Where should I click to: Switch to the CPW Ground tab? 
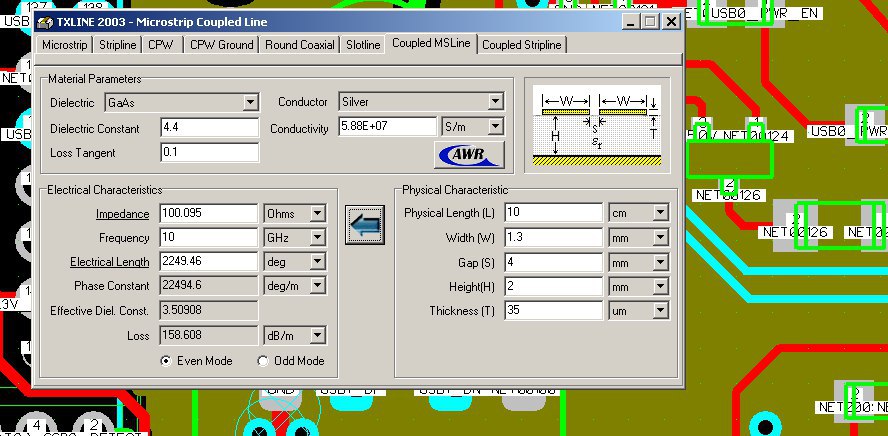221,45
